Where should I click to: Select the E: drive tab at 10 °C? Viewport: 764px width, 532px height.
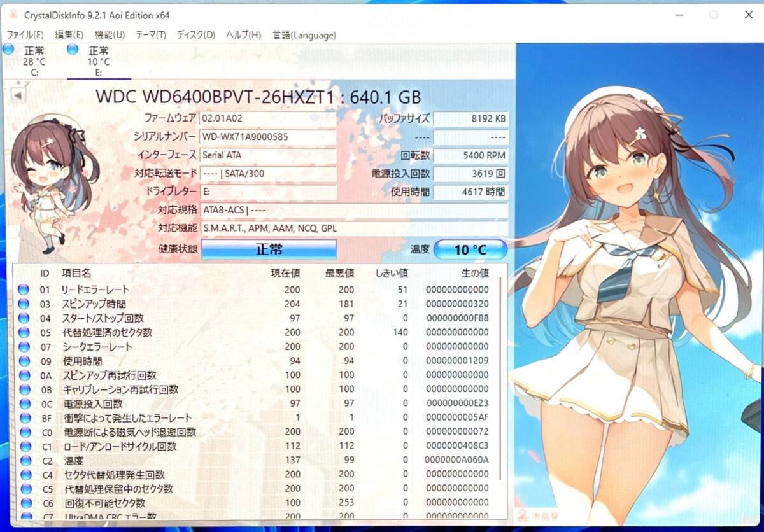point(99,60)
